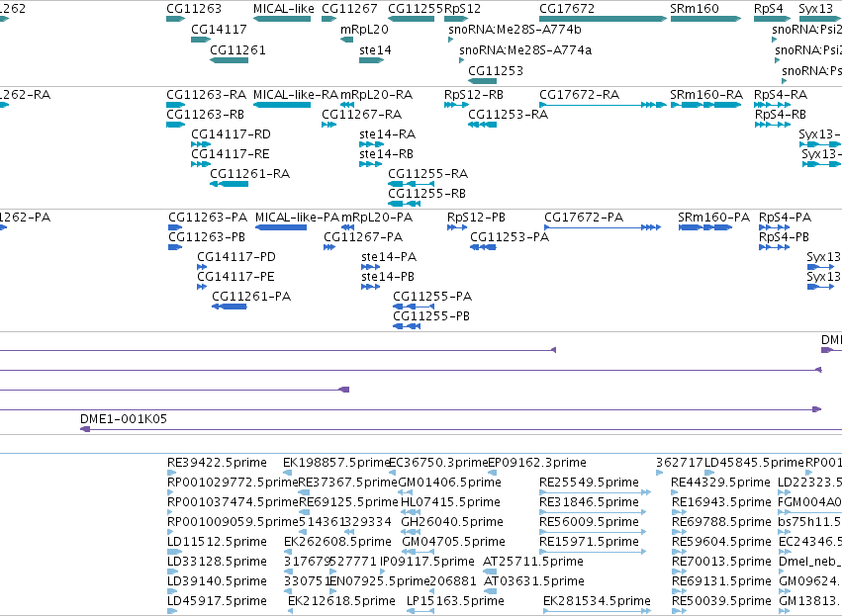The width and height of the screenshot is (842, 616).
Task: Select the ste14-RB transcript
Action: pos(370,164)
